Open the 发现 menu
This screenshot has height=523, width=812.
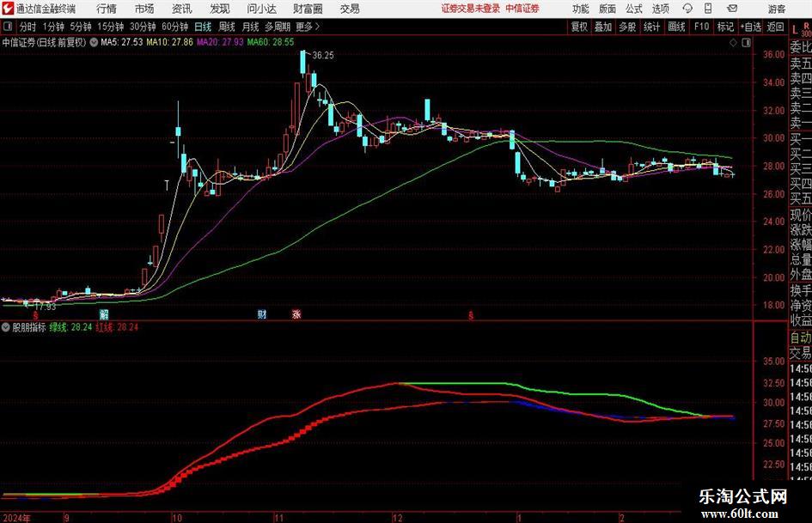220,9
